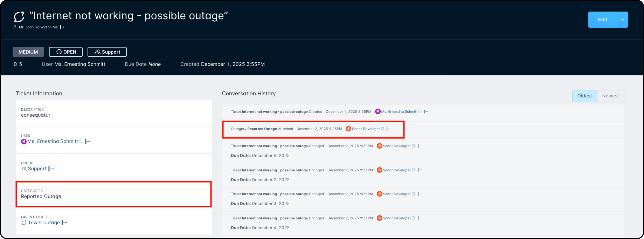The width and height of the screenshot is (644, 239).
Task: Click the arrow icon next to Support group link
Action: 51,169
